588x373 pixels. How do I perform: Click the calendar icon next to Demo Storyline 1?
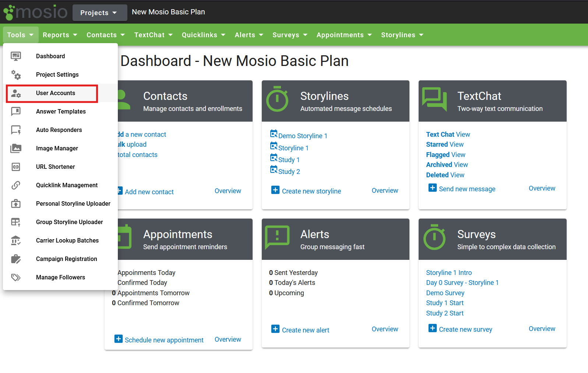274,133
